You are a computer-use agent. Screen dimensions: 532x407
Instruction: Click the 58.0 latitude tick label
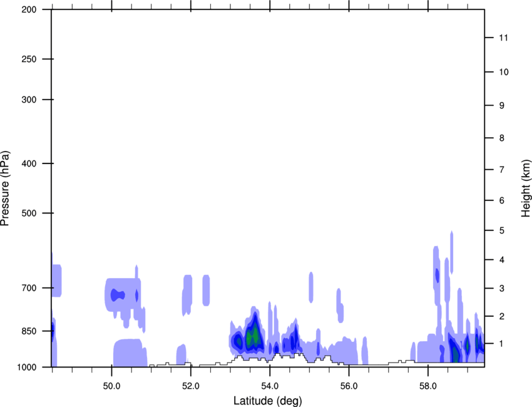(x=428, y=386)
